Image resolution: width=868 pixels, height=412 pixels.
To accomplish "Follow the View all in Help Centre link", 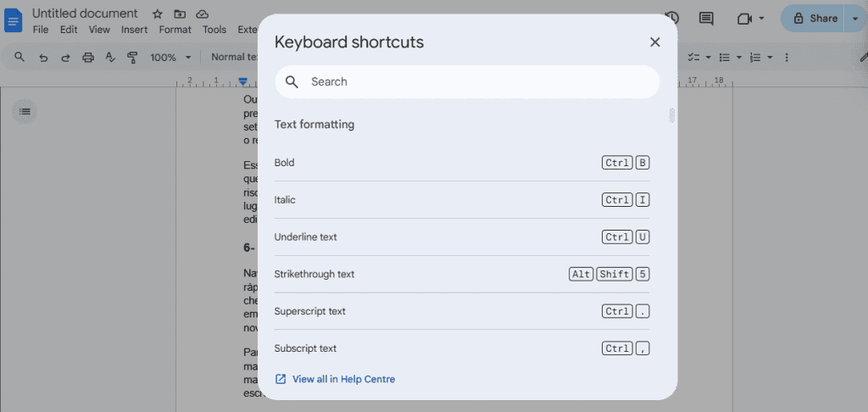I will 343,379.
